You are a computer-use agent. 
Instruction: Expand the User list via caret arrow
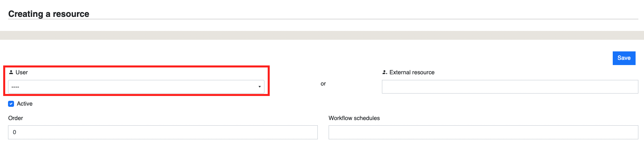pyautogui.click(x=259, y=87)
